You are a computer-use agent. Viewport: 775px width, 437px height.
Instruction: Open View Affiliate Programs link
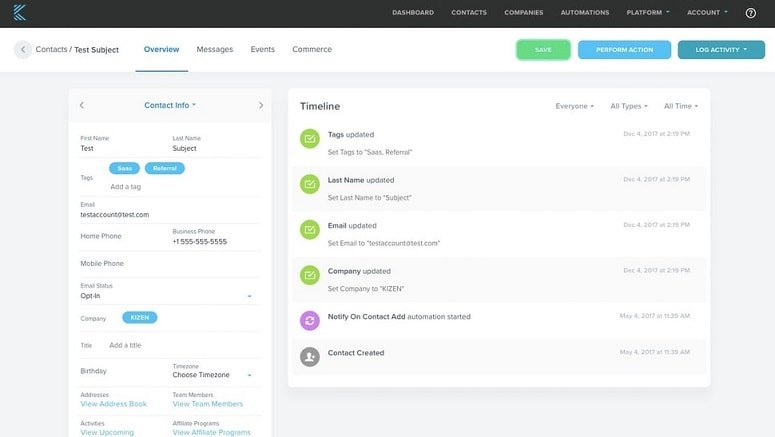click(212, 433)
